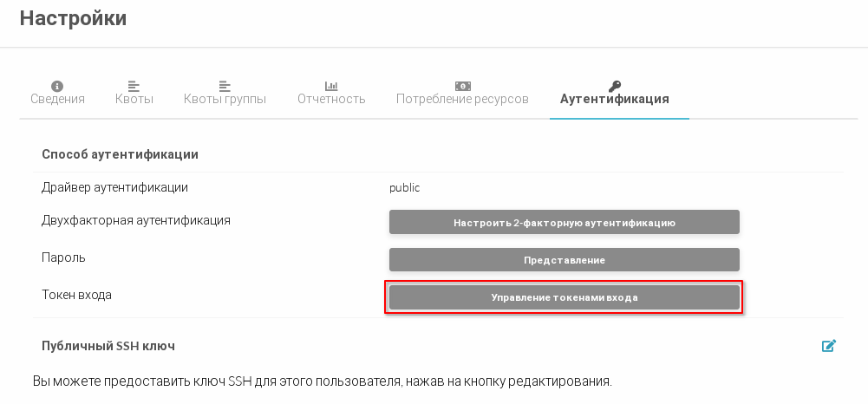Screen dimensions: 868x404
Task: Open the Квоты tab
Action: click(134, 99)
